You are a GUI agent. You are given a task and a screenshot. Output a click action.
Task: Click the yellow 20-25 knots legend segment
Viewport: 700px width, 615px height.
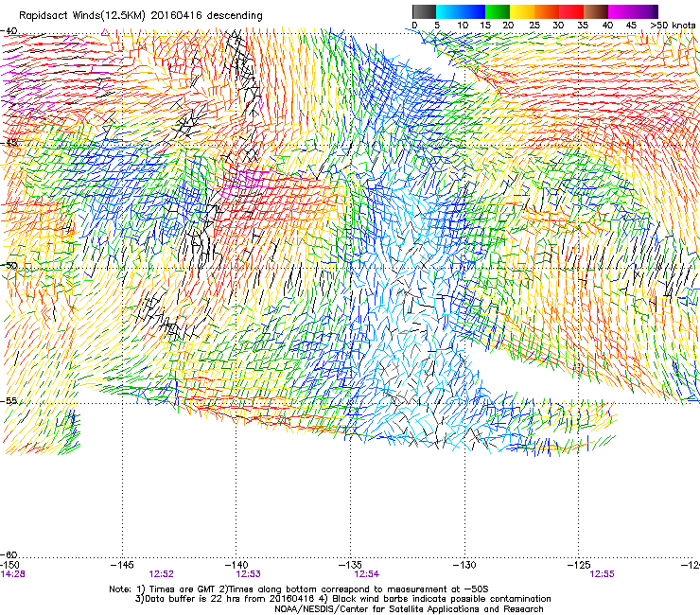pyautogui.click(x=522, y=11)
